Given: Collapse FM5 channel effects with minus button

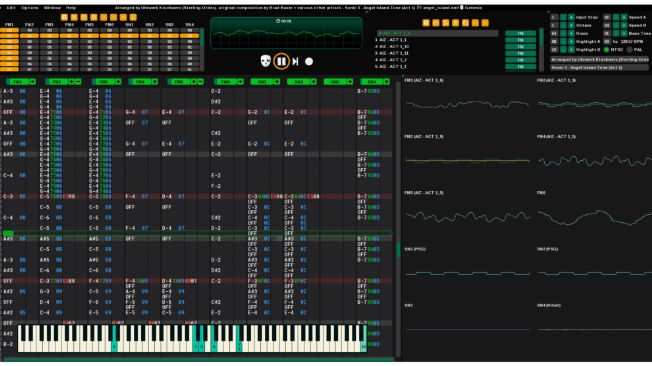Looking at the screenshot, I should (x=200, y=82).
